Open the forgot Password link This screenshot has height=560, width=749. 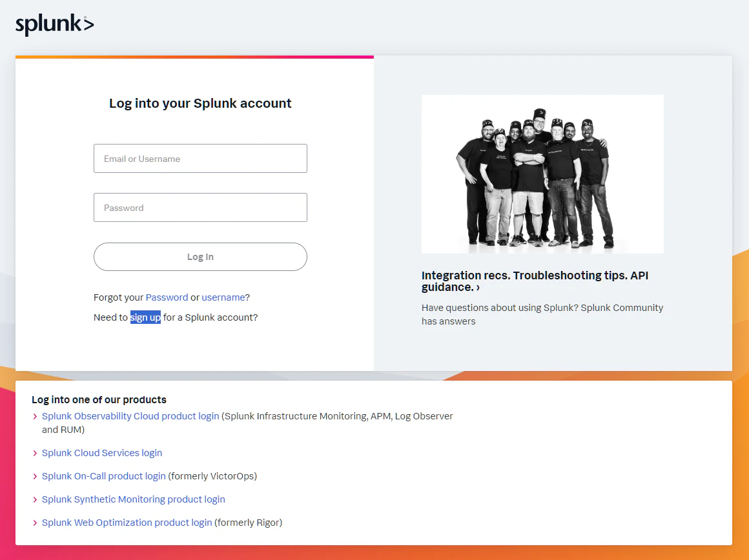[x=167, y=297]
